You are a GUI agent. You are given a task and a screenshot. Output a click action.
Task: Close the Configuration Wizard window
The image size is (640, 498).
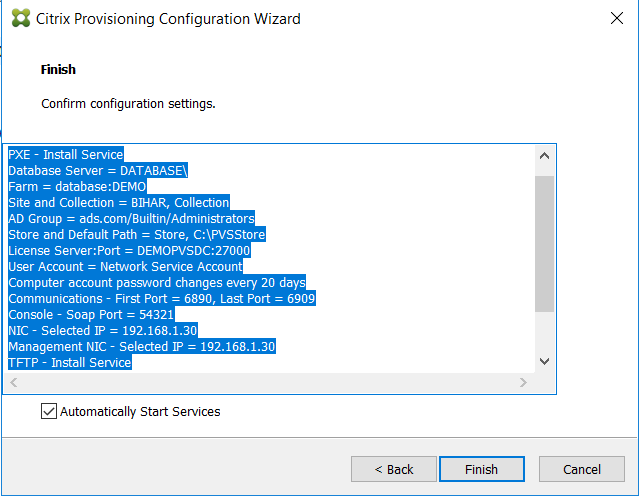point(617,18)
